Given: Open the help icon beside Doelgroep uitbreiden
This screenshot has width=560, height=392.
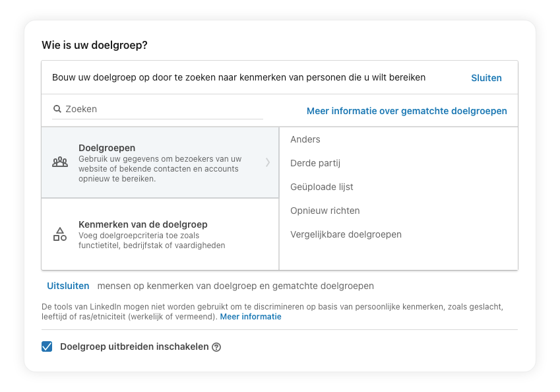Looking at the screenshot, I should click(216, 347).
